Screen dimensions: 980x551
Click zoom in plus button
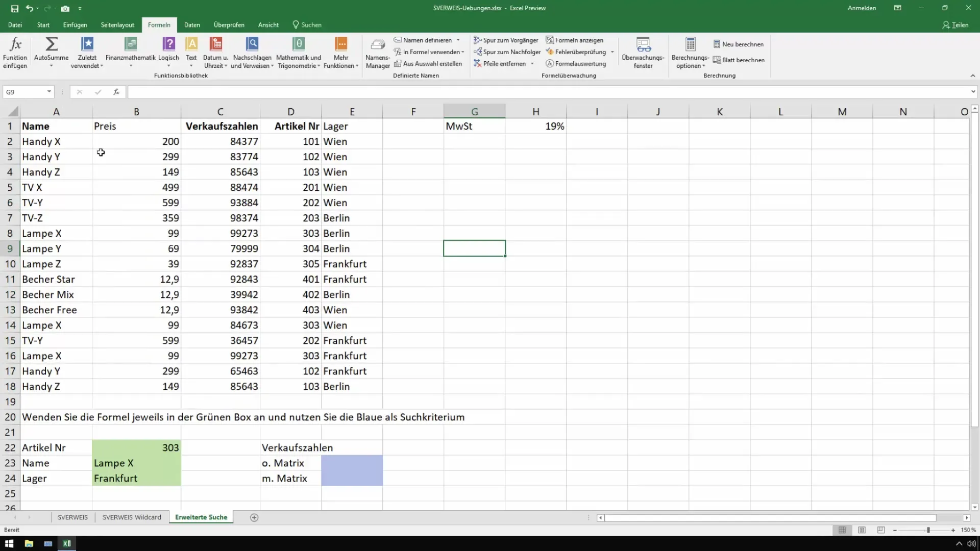coord(953,530)
